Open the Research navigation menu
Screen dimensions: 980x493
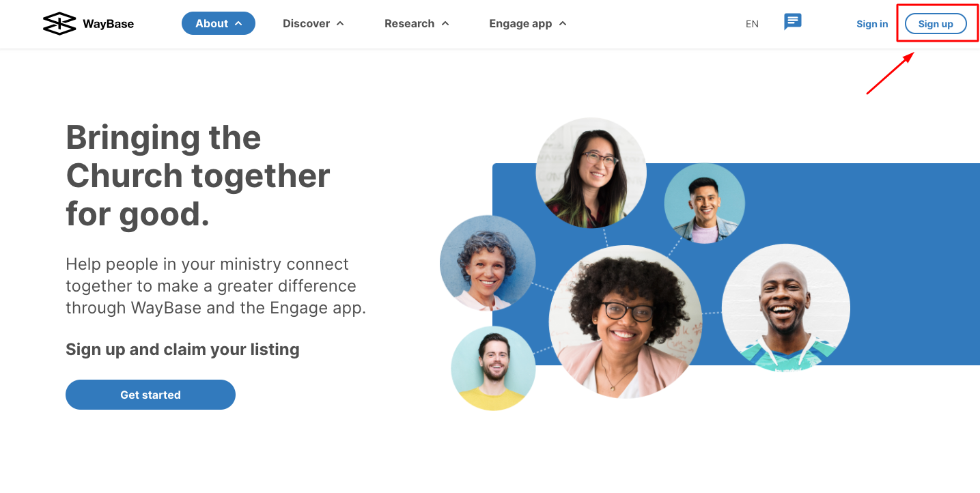(417, 23)
